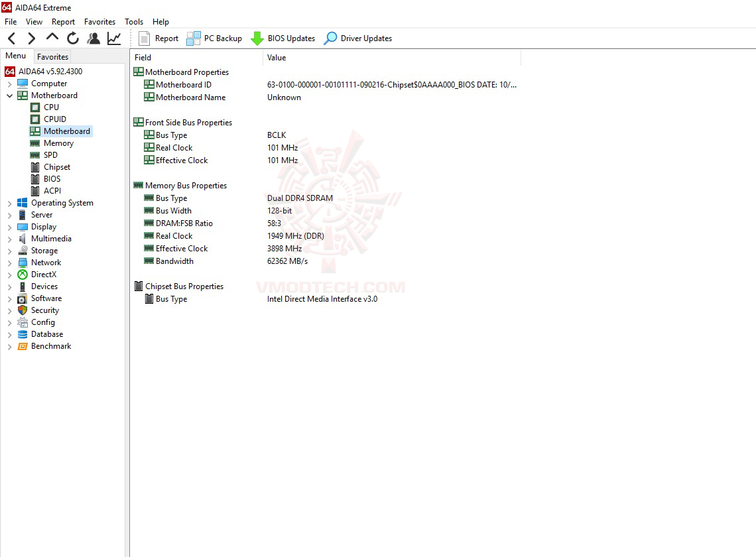This screenshot has width=756, height=557.
Task: Go forward with the right arrow
Action: point(31,38)
